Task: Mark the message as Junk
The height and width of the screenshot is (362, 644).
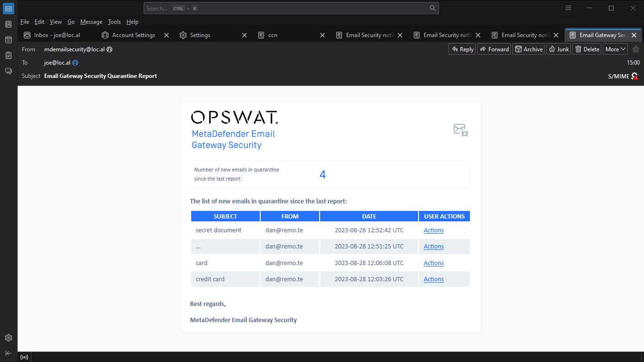Action: tap(558, 49)
